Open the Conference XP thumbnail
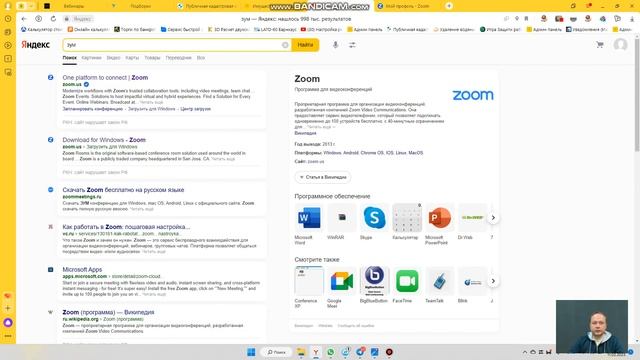Screen dimensions: 640x360 point(309,281)
